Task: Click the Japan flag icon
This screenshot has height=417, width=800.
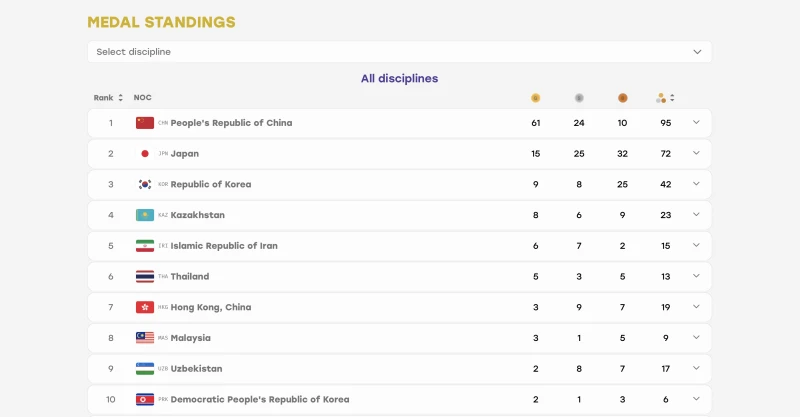Action: (x=145, y=154)
